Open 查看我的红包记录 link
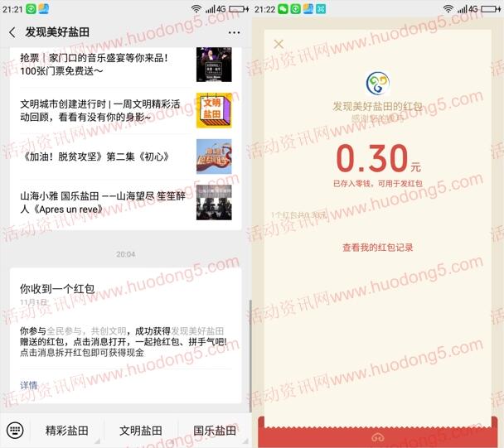Viewport: 504px width, 448px height. point(378,248)
